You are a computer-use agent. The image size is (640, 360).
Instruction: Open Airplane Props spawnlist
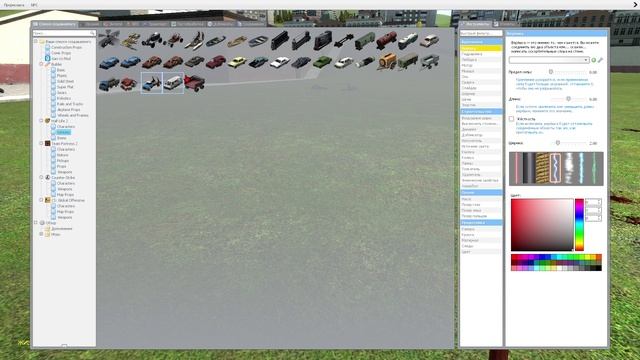tap(68, 110)
